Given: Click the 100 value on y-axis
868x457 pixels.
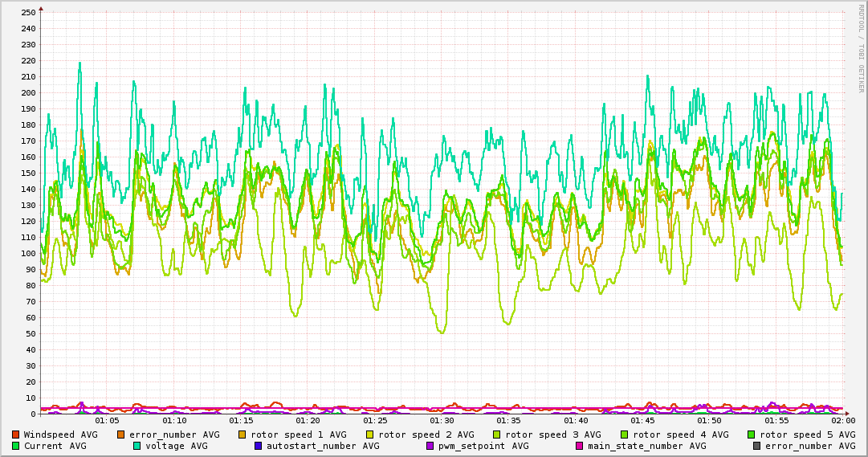Looking at the screenshot, I should [x=27, y=253].
